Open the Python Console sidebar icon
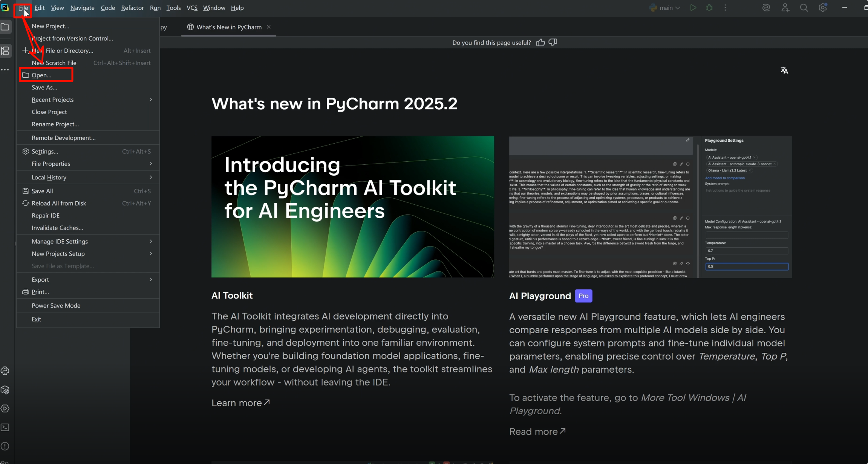This screenshot has height=464, width=868. pos(5,371)
